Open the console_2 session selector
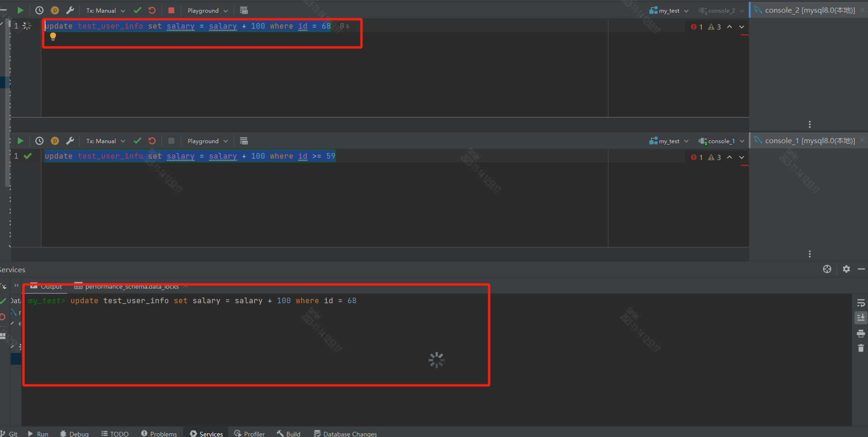 (x=722, y=10)
